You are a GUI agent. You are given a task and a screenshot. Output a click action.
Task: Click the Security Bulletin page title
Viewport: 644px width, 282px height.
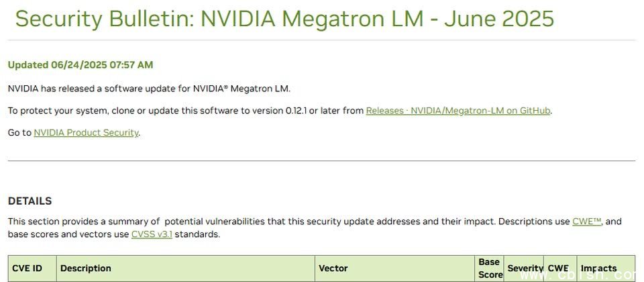coord(284,19)
